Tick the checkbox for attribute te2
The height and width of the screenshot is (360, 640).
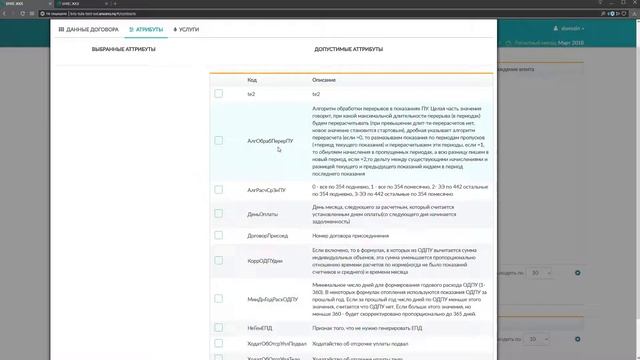click(x=219, y=93)
